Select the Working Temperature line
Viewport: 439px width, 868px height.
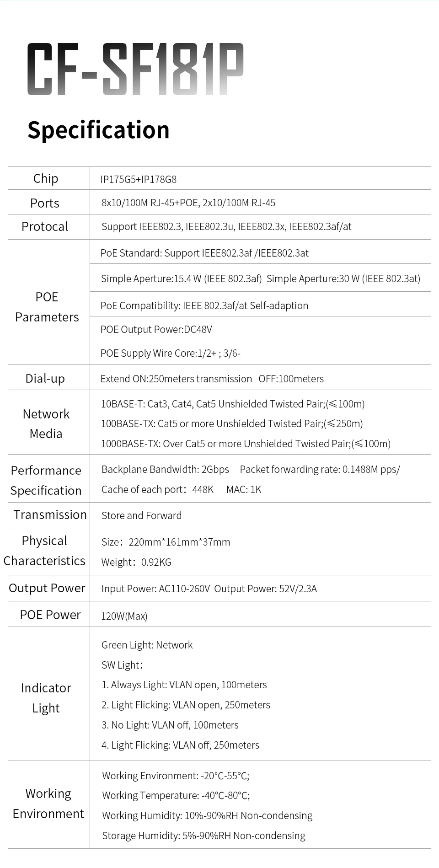(176, 795)
